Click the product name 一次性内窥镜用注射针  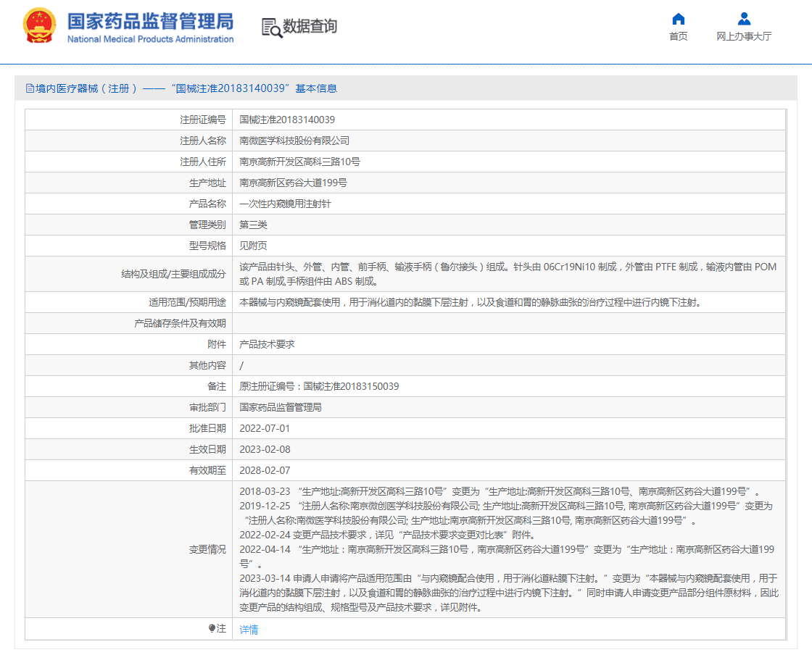tap(285, 204)
